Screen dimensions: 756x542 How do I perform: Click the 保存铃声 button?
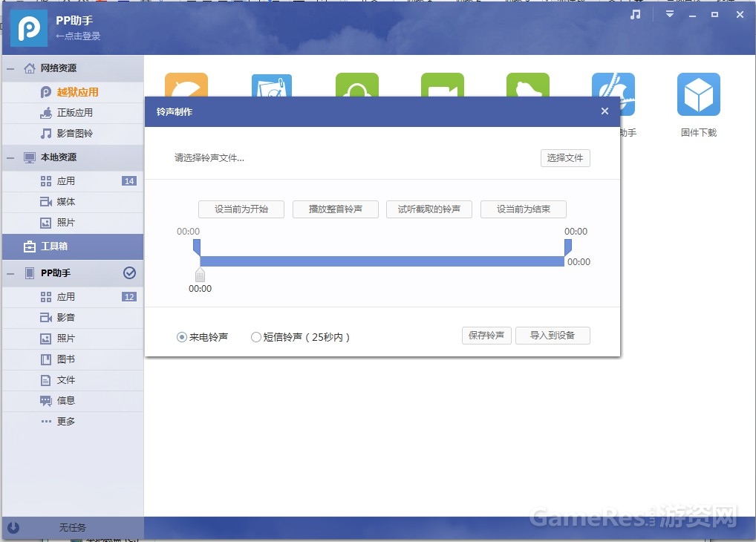tap(486, 336)
